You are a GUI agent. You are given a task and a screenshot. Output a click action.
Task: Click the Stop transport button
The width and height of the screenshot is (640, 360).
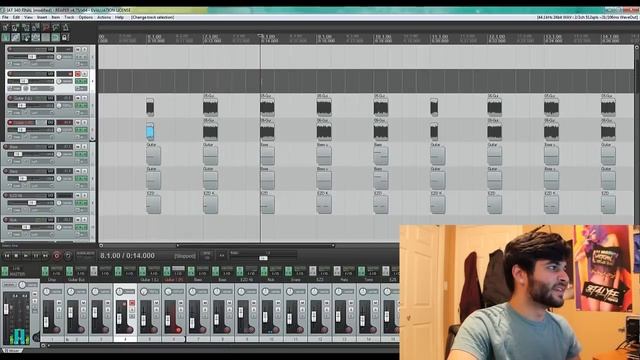pyautogui.click(x=16, y=256)
